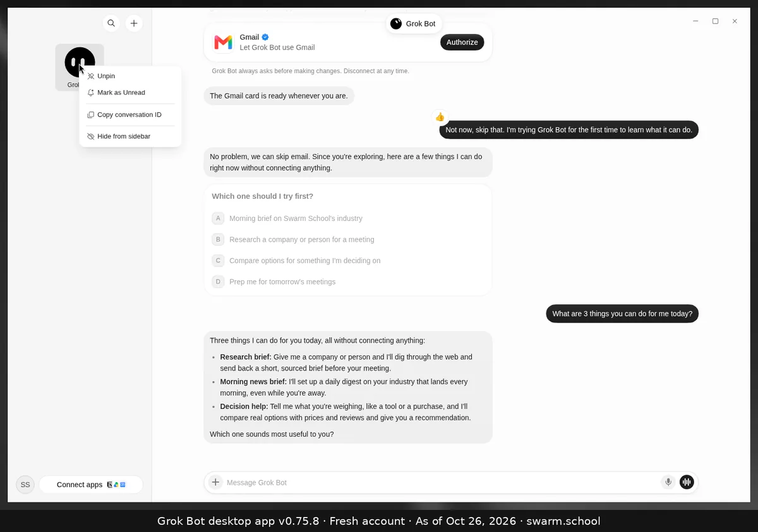Click the crossed-eye icon beside Hide from sidebar
758x532 pixels.
(91, 136)
